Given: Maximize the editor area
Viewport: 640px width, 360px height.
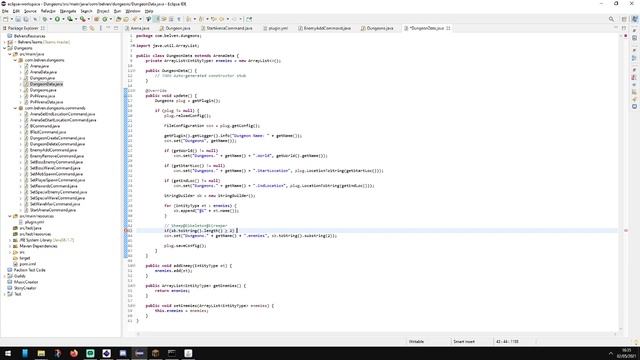Looking at the screenshot, I should coord(624,28).
